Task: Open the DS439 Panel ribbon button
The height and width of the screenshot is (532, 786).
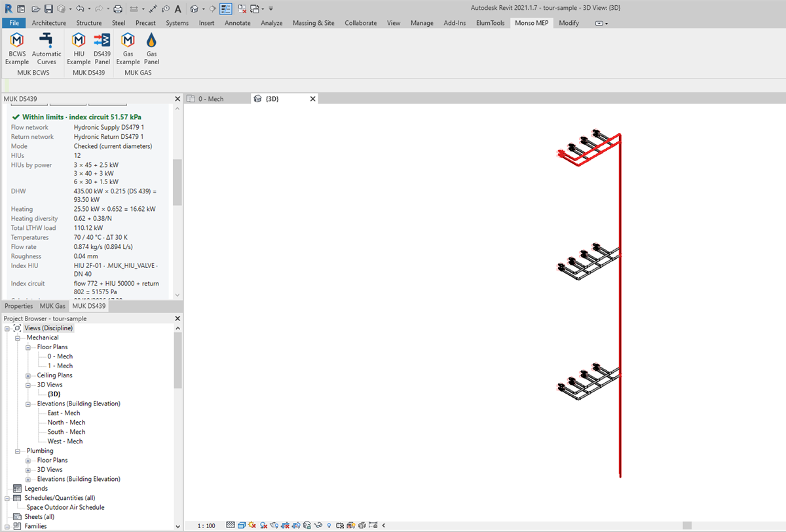Action: pyautogui.click(x=102, y=48)
